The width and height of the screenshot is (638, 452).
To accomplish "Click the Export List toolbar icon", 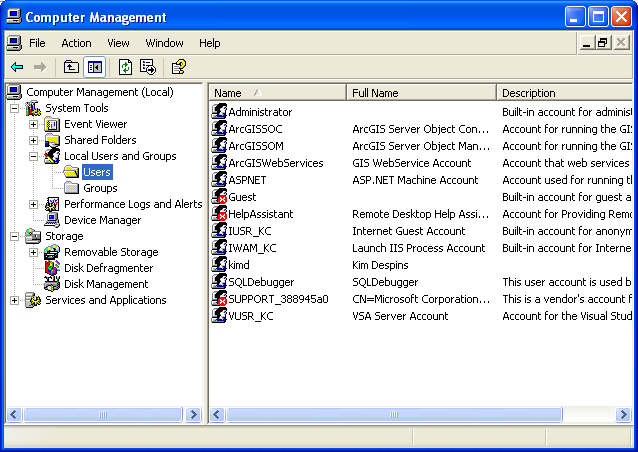I will tap(148, 67).
